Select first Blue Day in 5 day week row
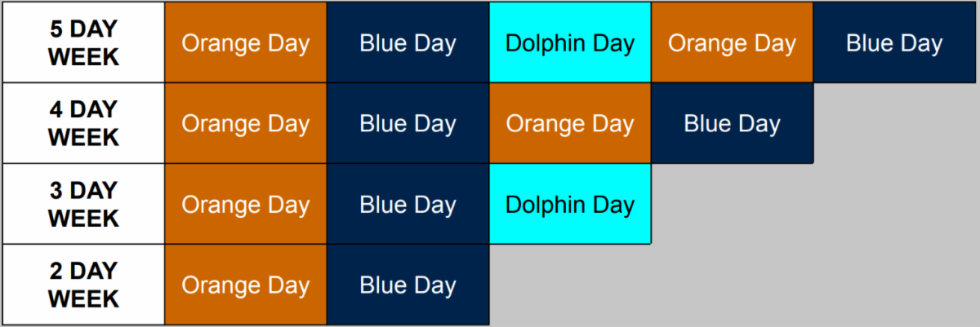980x327 pixels. coord(408,42)
